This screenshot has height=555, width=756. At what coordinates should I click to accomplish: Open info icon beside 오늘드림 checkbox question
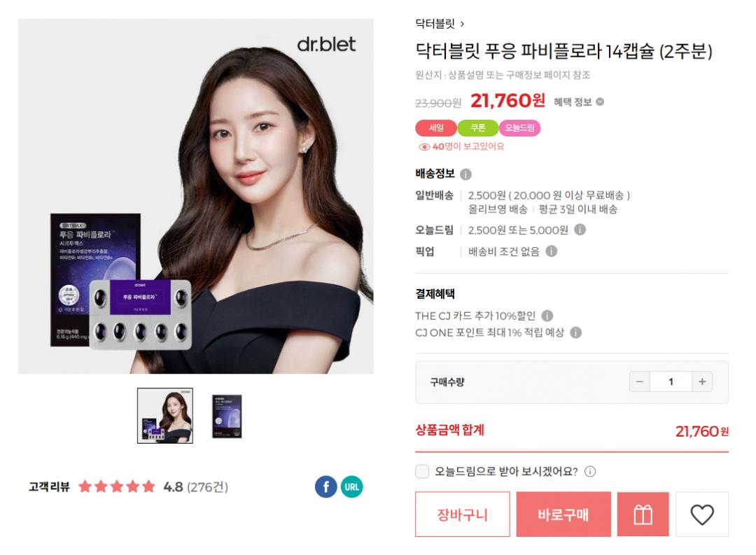pyautogui.click(x=590, y=472)
